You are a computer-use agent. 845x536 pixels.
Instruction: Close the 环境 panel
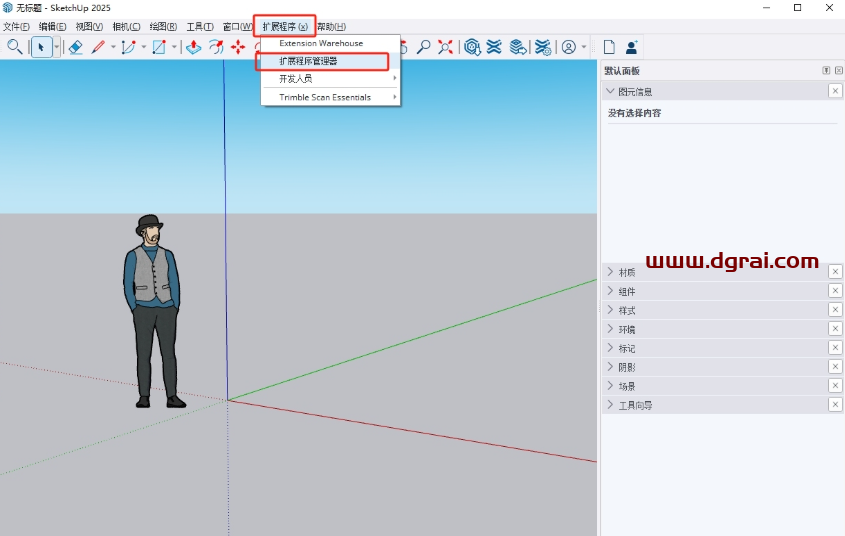835,329
